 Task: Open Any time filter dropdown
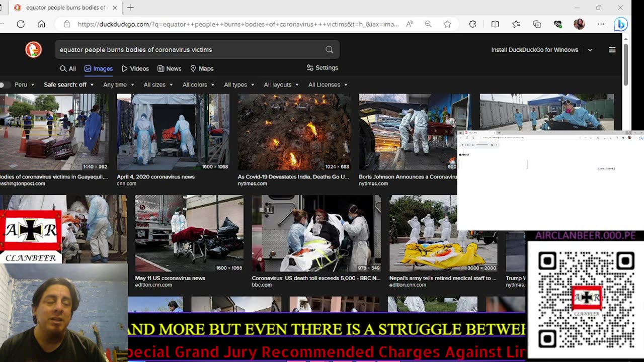[x=119, y=85]
